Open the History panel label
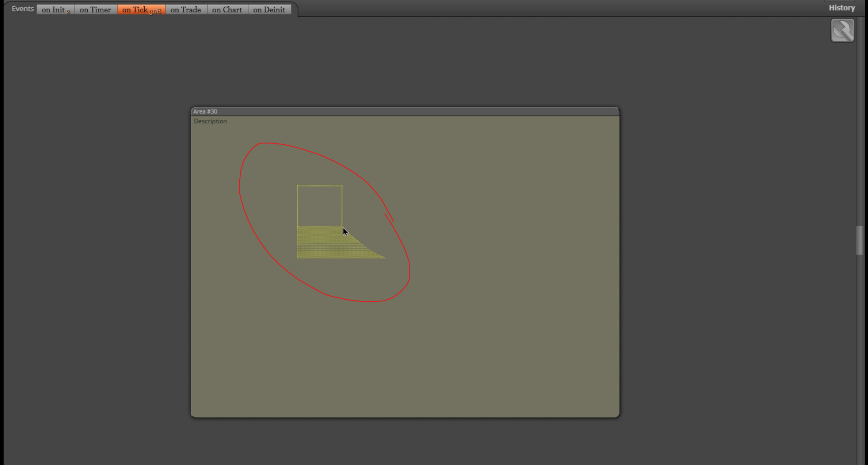868x465 pixels. (841, 8)
